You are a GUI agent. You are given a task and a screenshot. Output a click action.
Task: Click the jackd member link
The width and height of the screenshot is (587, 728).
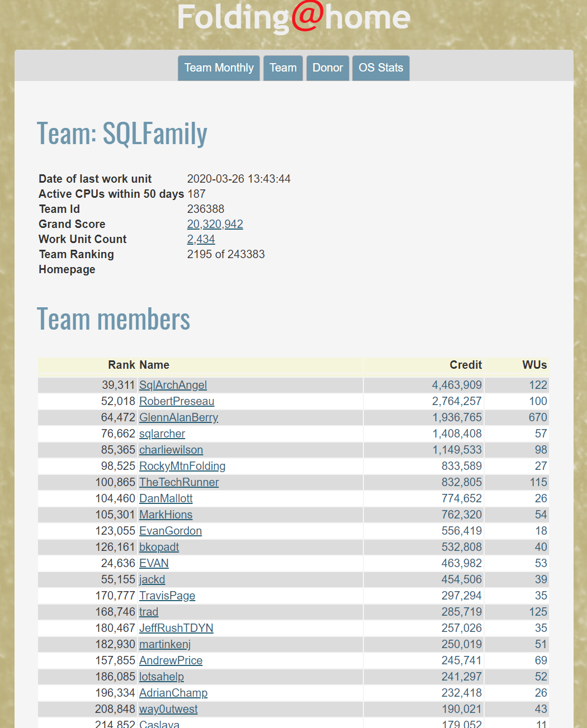[x=152, y=579]
